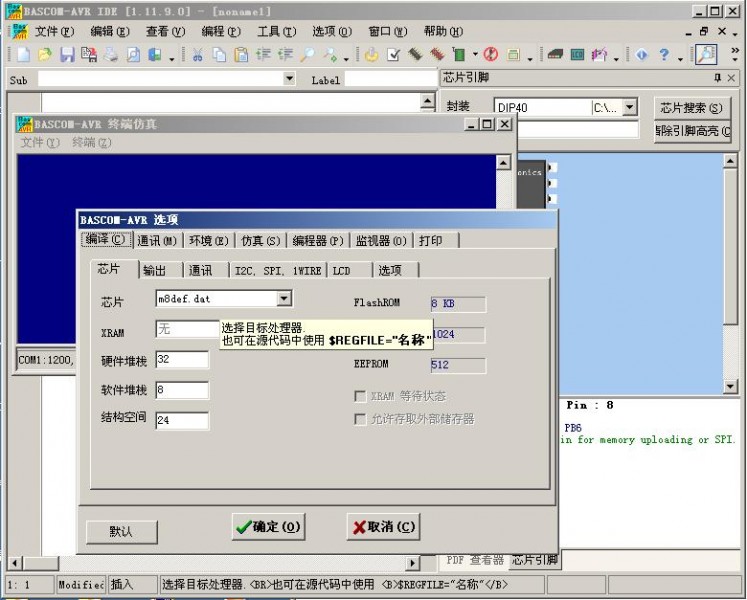Open the 文件(F) menu in main window
This screenshot has height=600, width=747.
tap(54, 31)
